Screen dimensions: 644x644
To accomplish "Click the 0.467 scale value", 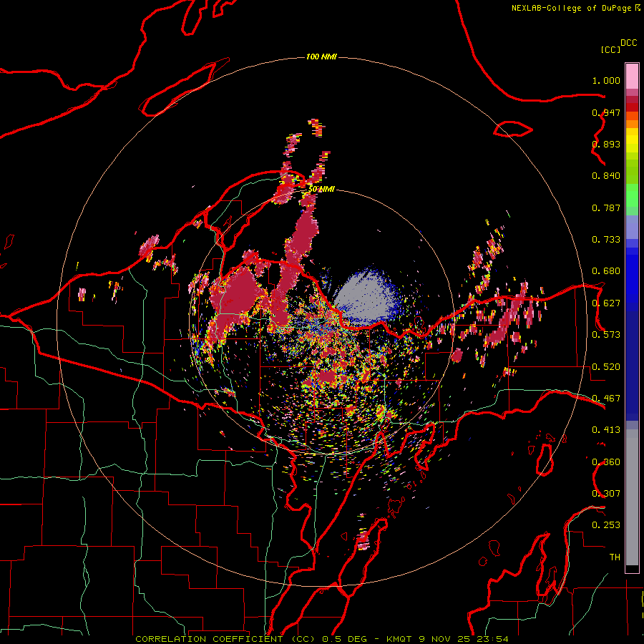I will click(x=606, y=399).
